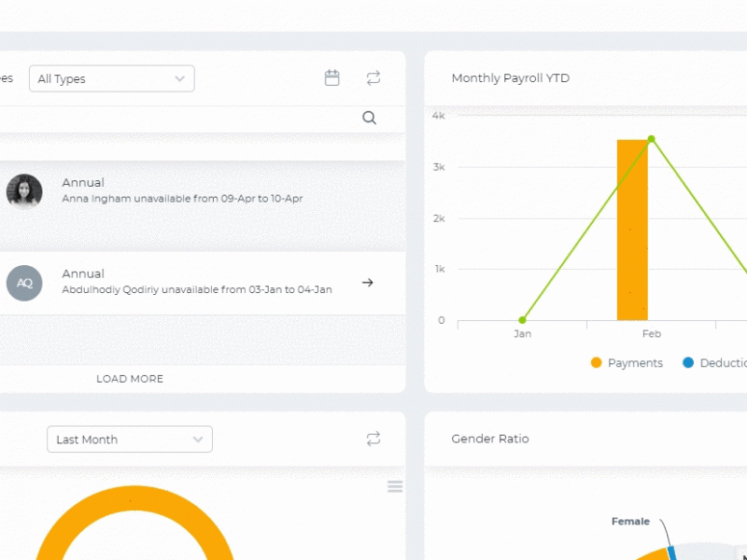This screenshot has width=747, height=560.
Task: Click the Annual label for Abdulhodiy Qodiriy
Action: 83,273
